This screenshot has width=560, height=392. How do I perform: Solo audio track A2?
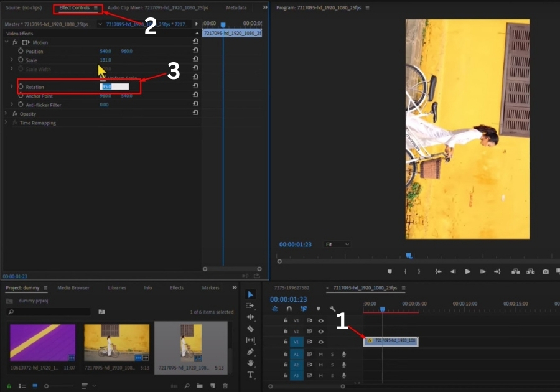tap(332, 365)
